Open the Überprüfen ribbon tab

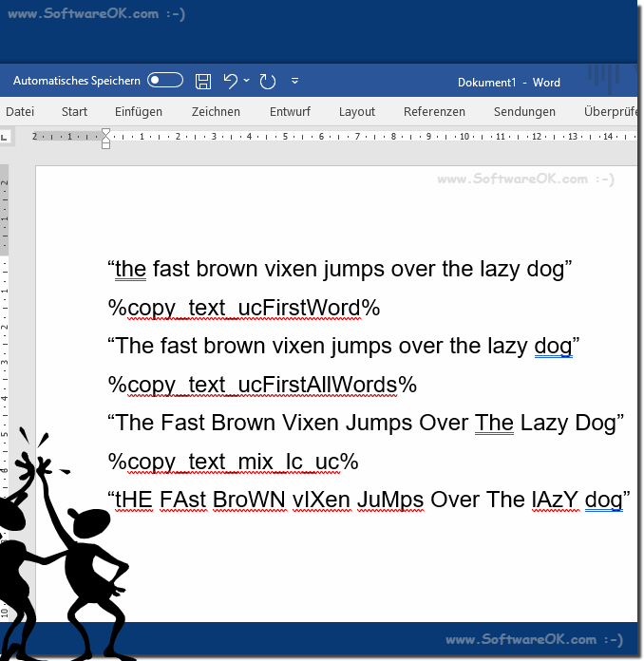(610, 112)
